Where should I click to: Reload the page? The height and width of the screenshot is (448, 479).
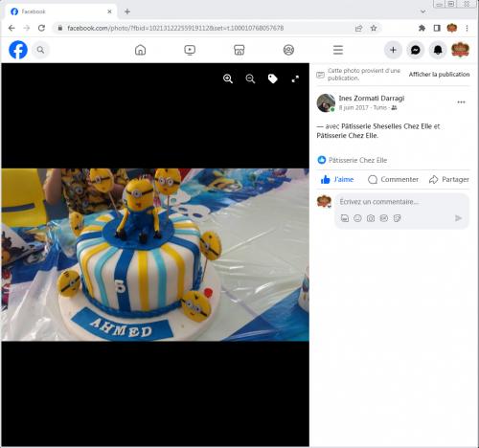point(41,28)
